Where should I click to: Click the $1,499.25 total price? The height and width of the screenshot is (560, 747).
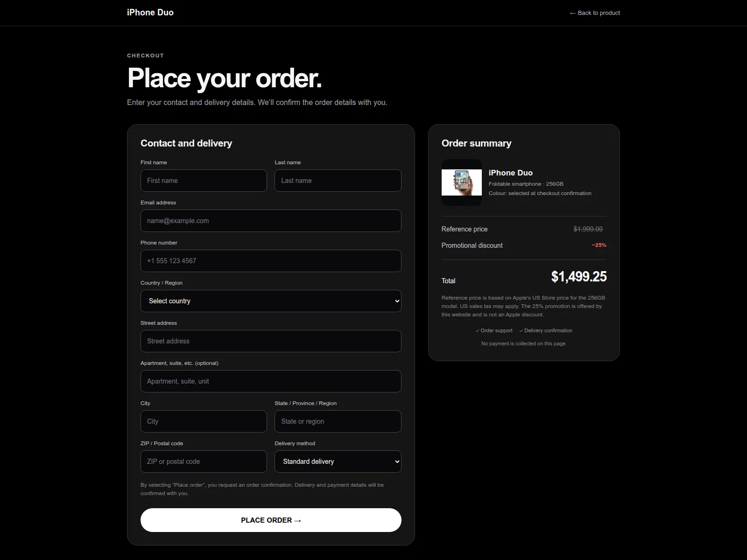pos(579,277)
